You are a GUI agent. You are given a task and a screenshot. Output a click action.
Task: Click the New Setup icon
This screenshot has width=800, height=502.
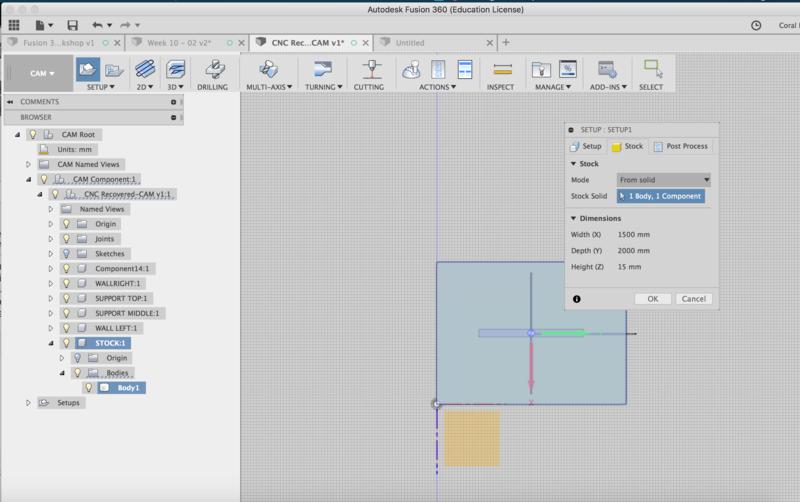[88, 69]
